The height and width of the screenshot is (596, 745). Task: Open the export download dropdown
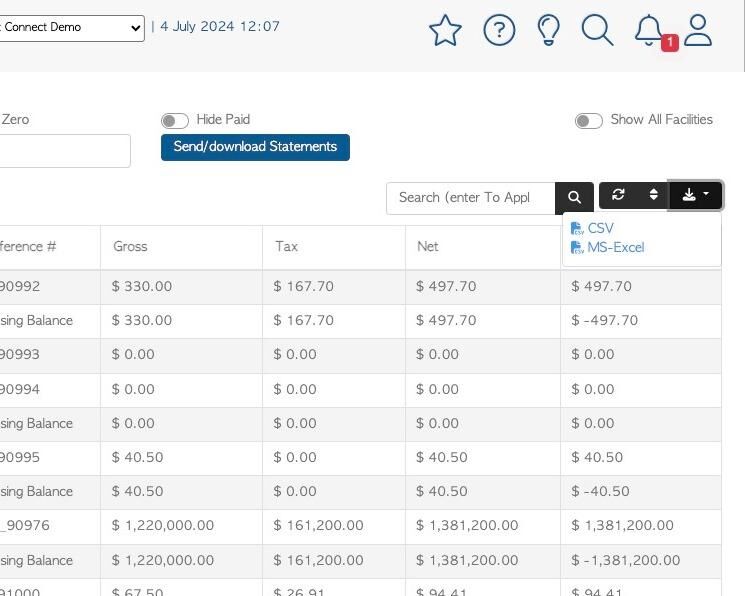click(696, 195)
